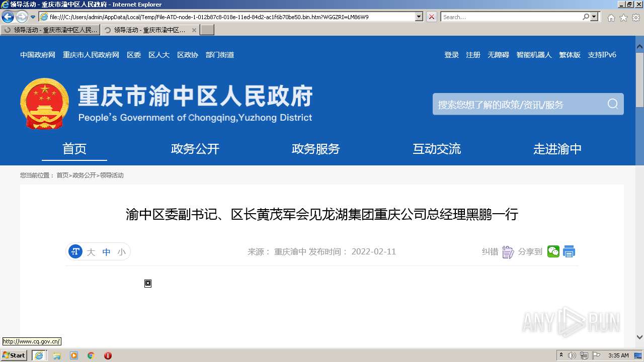Open the 区政协 link
Viewport: 644px width, 362px height.
click(x=188, y=55)
